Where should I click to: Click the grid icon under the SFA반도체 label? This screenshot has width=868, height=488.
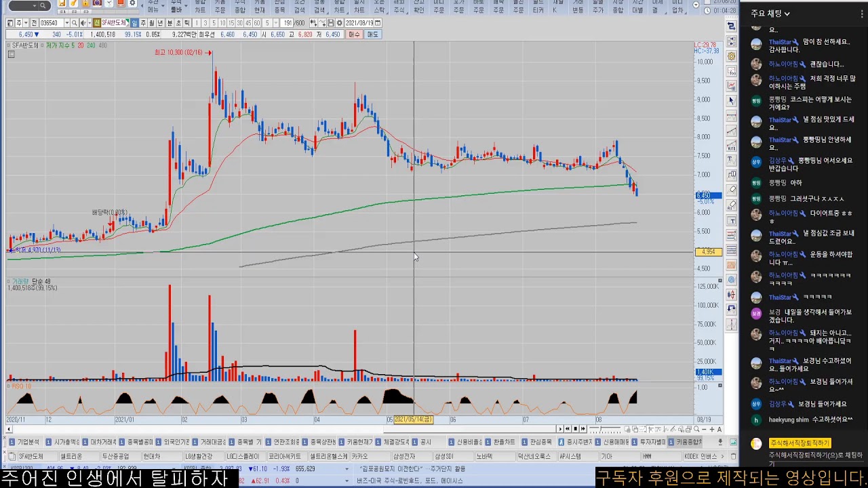pos(11,54)
